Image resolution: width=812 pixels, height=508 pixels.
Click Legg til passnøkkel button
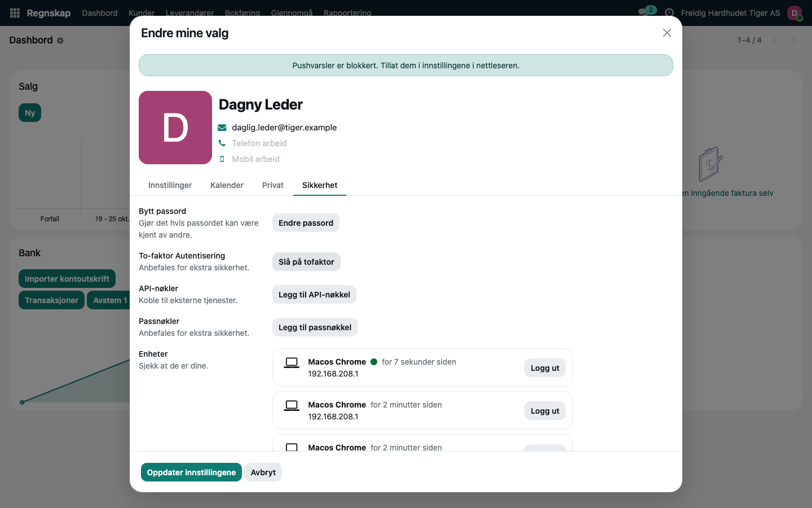pyautogui.click(x=315, y=327)
